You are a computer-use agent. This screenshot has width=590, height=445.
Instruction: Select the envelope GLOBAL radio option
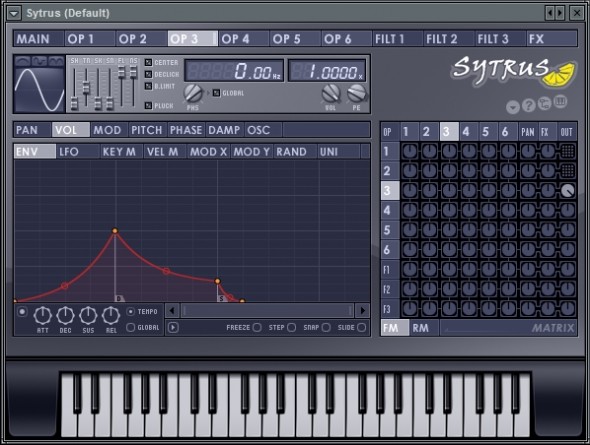pyautogui.click(x=131, y=328)
